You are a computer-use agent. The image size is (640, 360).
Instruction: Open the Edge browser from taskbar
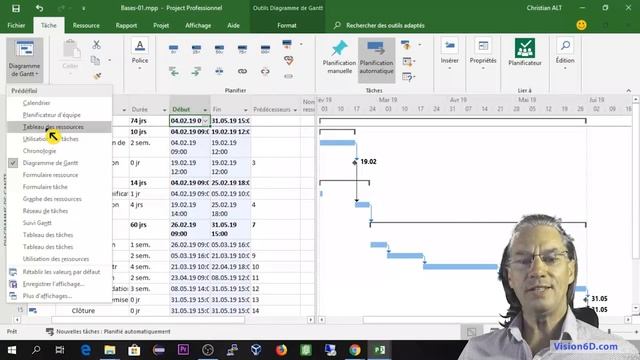point(85,350)
